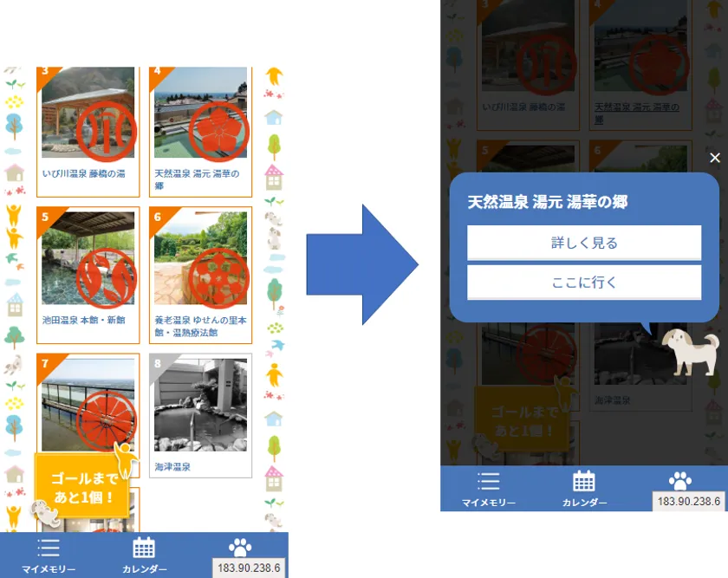Open いび川温泉 藤橋の湯 card number 3

pos(88,132)
